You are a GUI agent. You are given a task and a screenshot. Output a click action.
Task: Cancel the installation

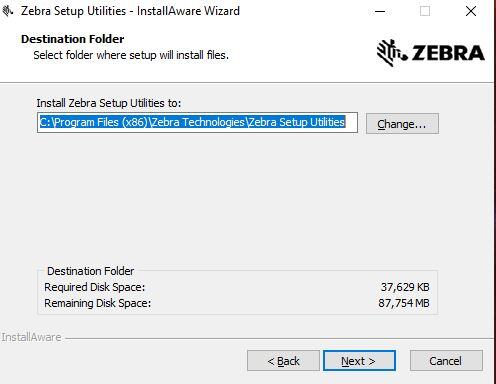(x=446, y=361)
